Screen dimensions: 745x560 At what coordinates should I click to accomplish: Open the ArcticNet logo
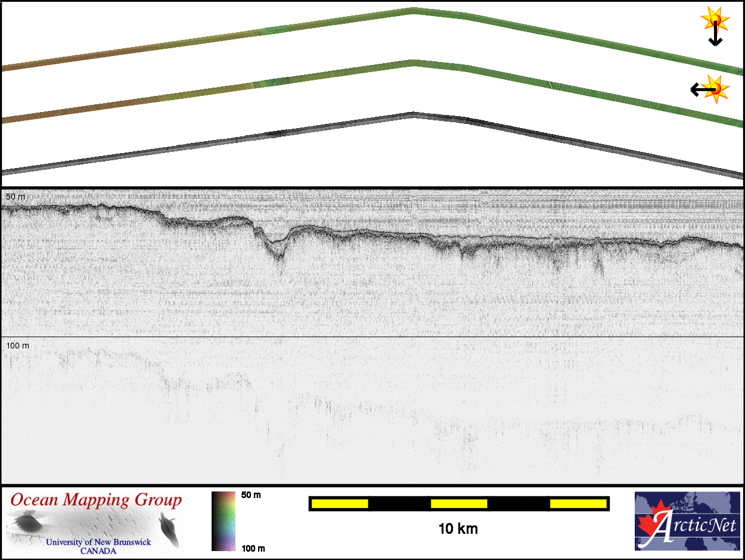tap(687, 521)
